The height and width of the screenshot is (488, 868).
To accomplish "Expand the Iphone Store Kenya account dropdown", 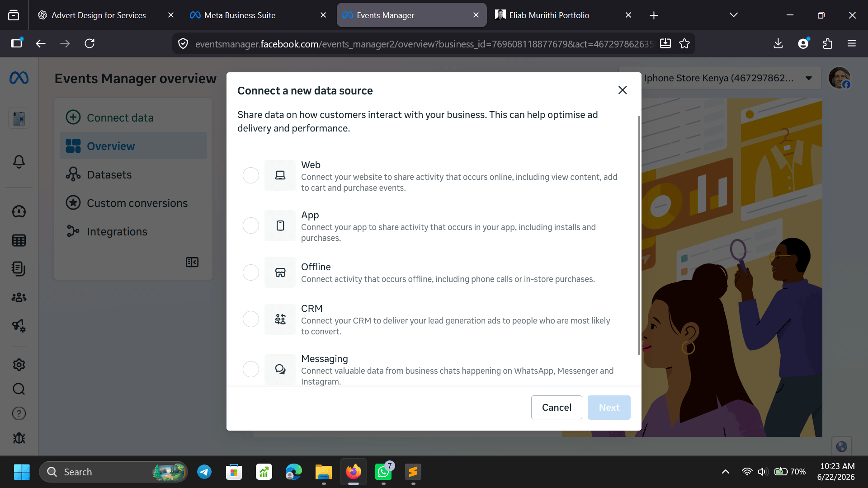I will (x=720, y=78).
